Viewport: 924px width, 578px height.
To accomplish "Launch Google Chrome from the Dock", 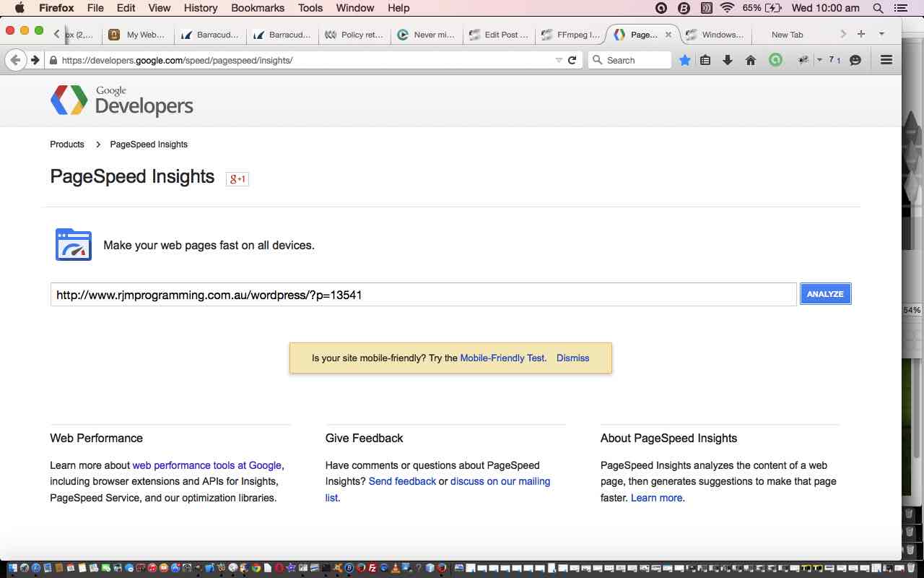I will [x=256, y=568].
